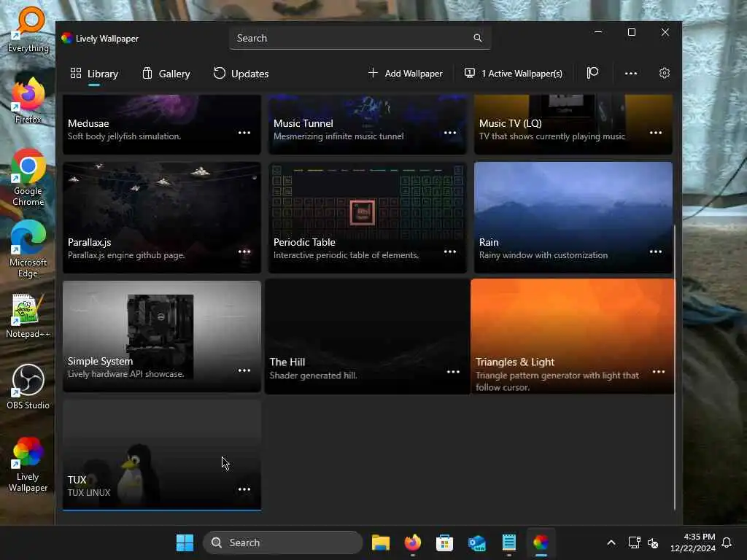Show hidden system tray icons chevron

pyautogui.click(x=611, y=542)
